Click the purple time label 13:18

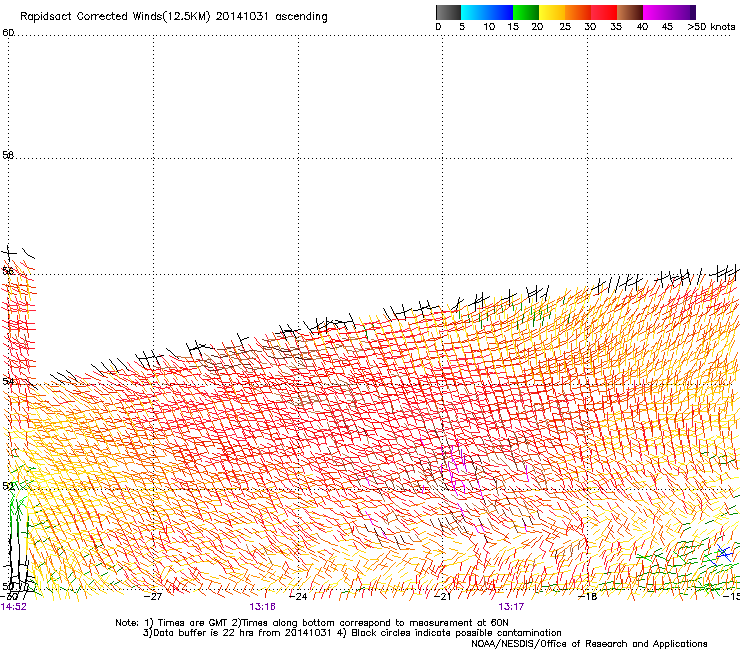click(x=262, y=607)
